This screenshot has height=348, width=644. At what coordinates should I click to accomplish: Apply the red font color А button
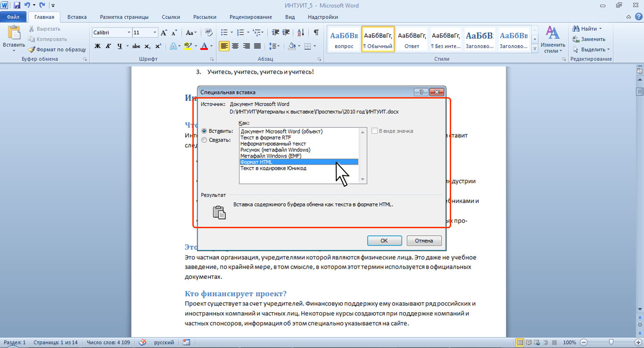point(204,46)
